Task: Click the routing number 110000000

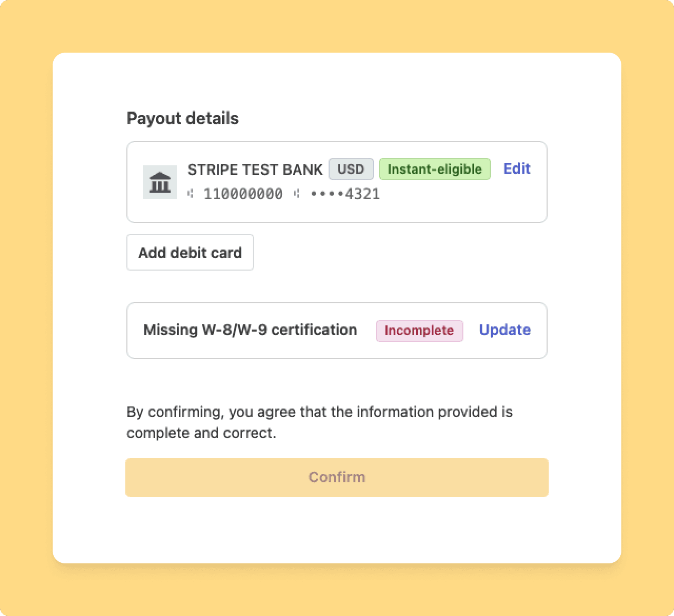Action: point(243,194)
